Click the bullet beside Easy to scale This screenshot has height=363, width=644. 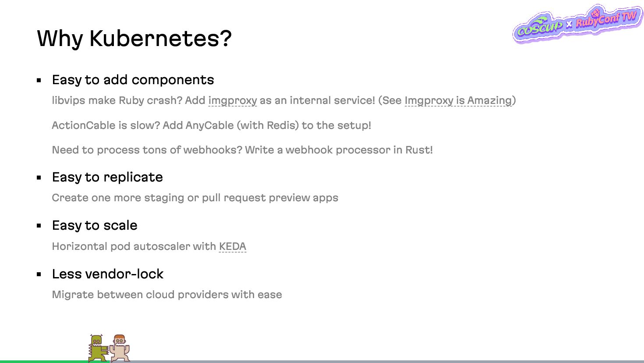pos(39,226)
